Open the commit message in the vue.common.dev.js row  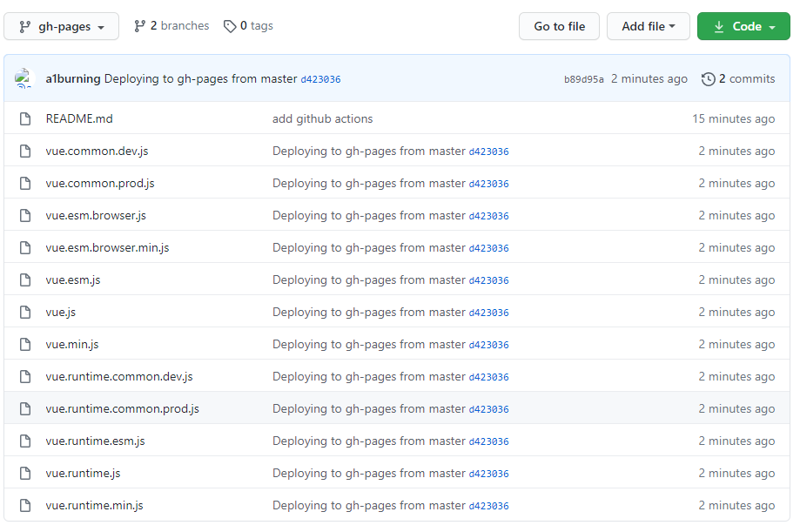[369, 152]
